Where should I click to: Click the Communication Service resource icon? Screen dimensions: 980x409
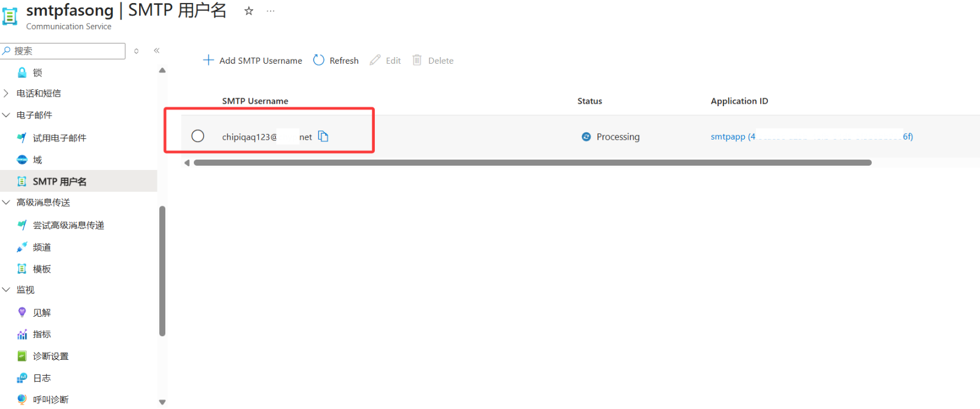(10, 16)
